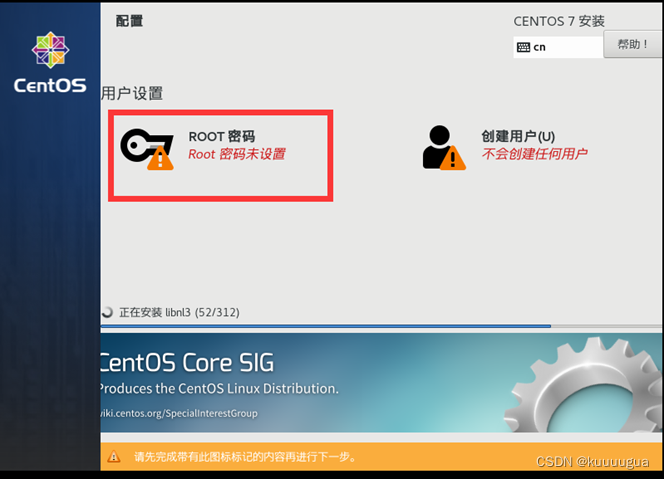Click the warning triangle in orange bar
Screen dimensions: 664x479
tap(113, 457)
